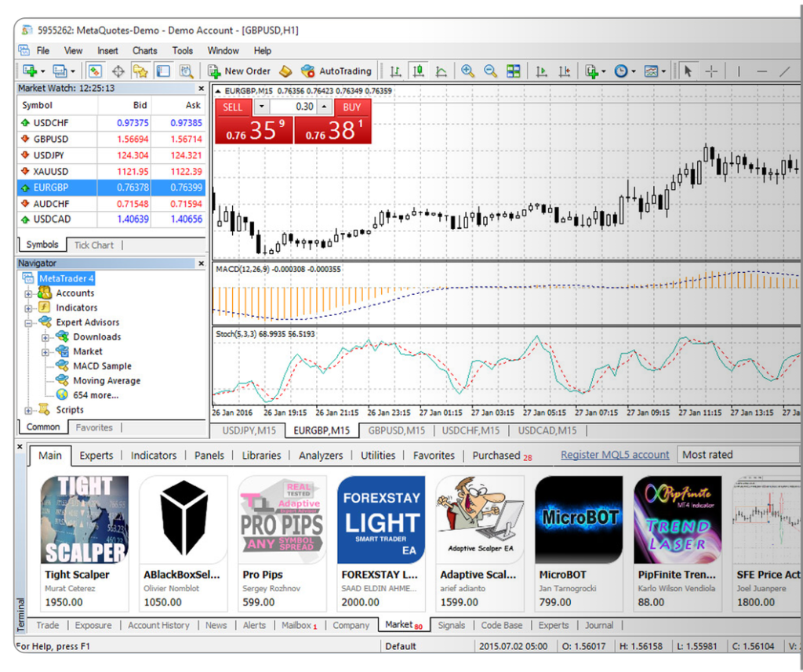Switch chart to bar chart mode

[395, 71]
